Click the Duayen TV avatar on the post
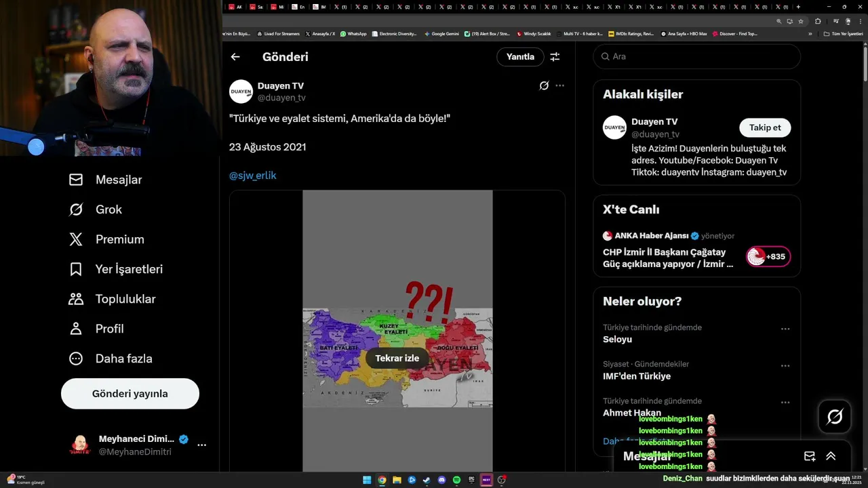This screenshot has width=868, height=488. [x=241, y=91]
